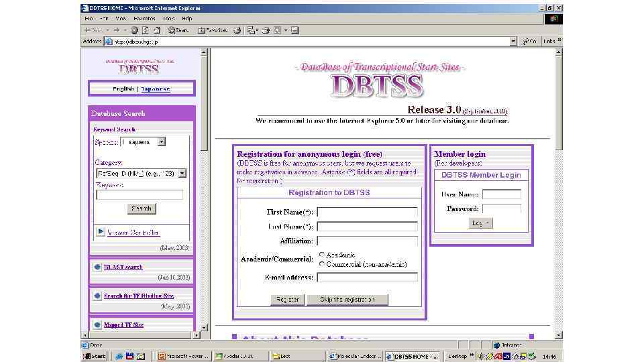Screen dimensions: 644x362
Task: Click the Print toolbar icon
Action: pos(266,30)
